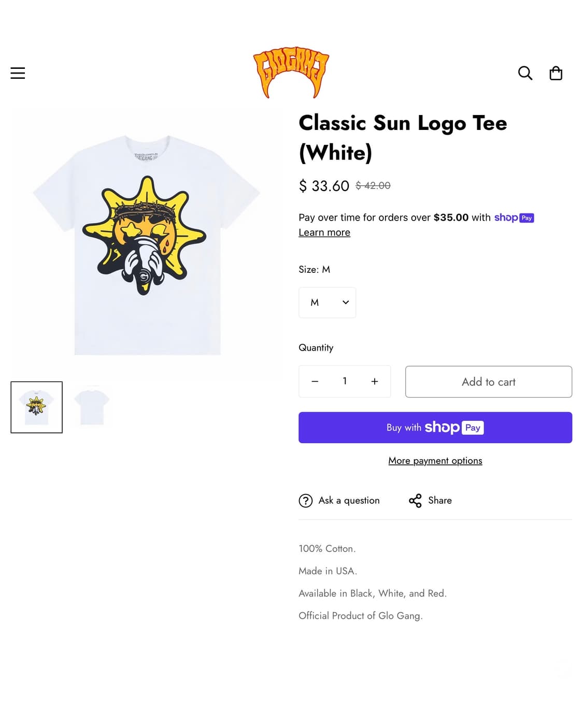583x728 pixels.
Task: Open the shopping bag cart
Action: tap(556, 73)
